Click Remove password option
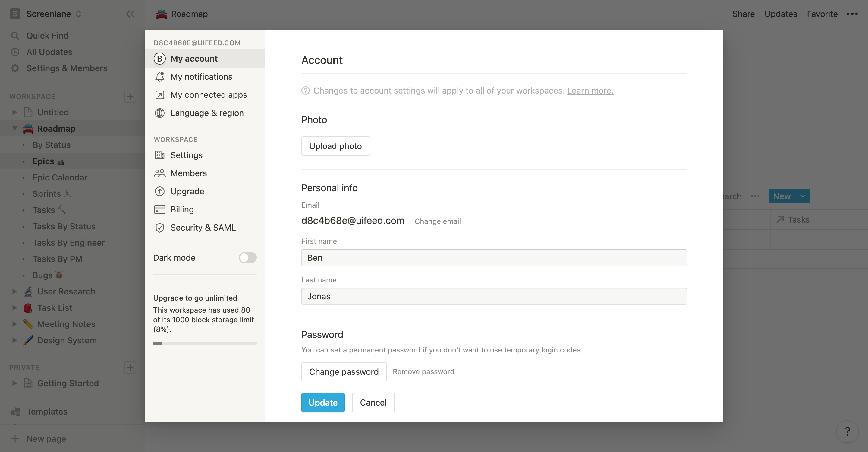 pyautogui.click(x=423, y=371)
